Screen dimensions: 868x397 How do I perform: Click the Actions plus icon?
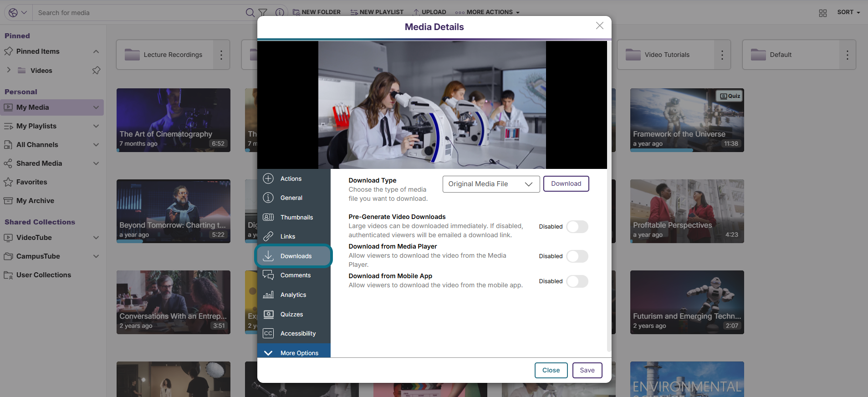268,178
